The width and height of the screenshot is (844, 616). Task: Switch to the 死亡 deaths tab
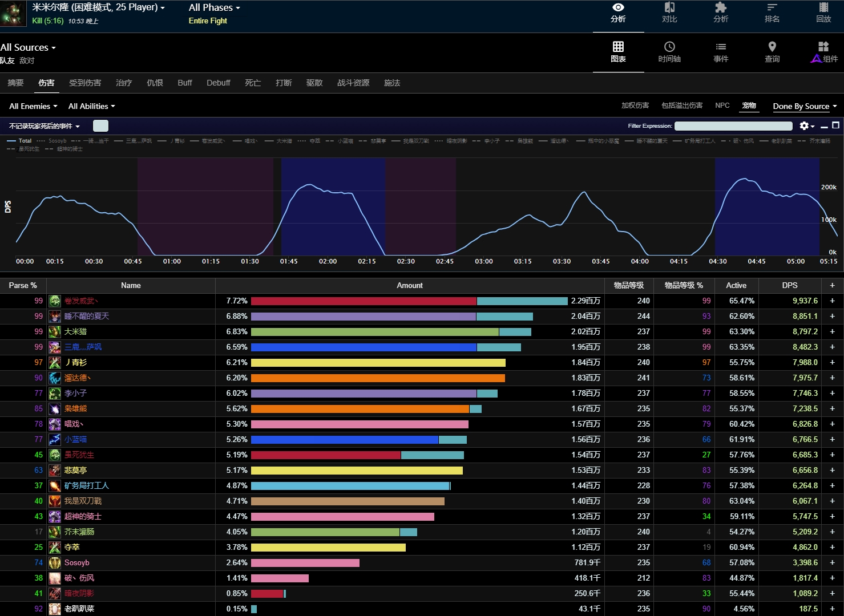253,83
